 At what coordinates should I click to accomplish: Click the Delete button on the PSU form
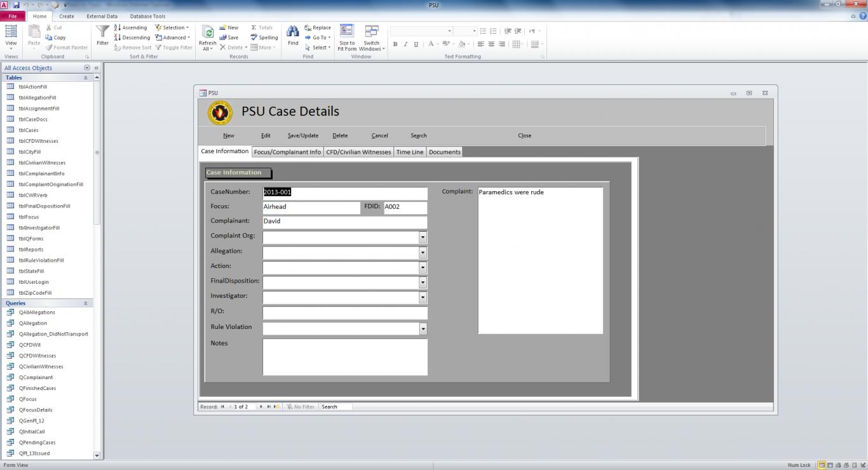(340, 135)
